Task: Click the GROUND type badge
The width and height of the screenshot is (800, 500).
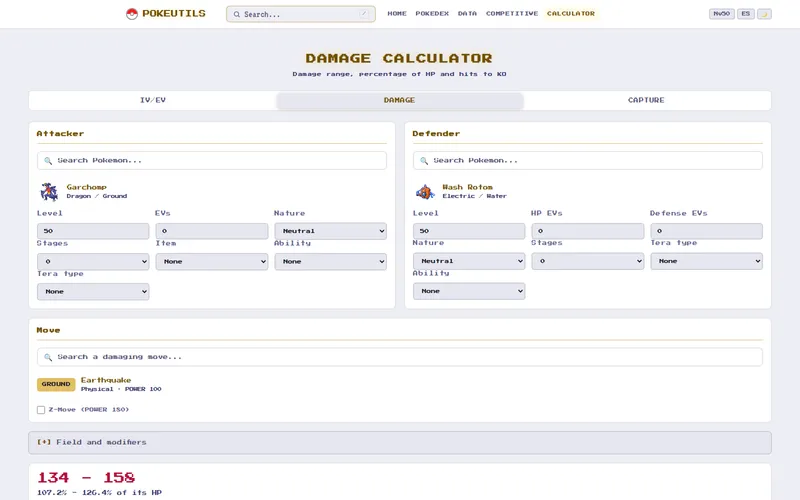Action: 56,384
